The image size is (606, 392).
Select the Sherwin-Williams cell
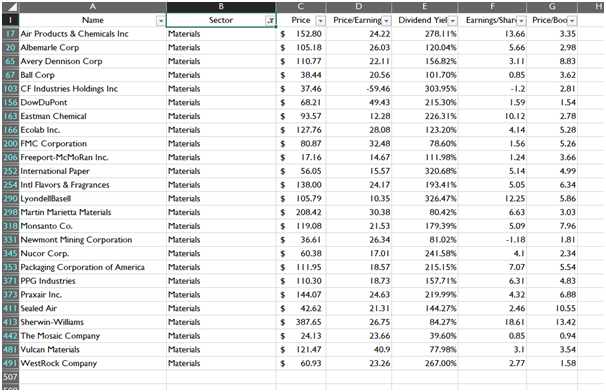[x=93, y=322]
